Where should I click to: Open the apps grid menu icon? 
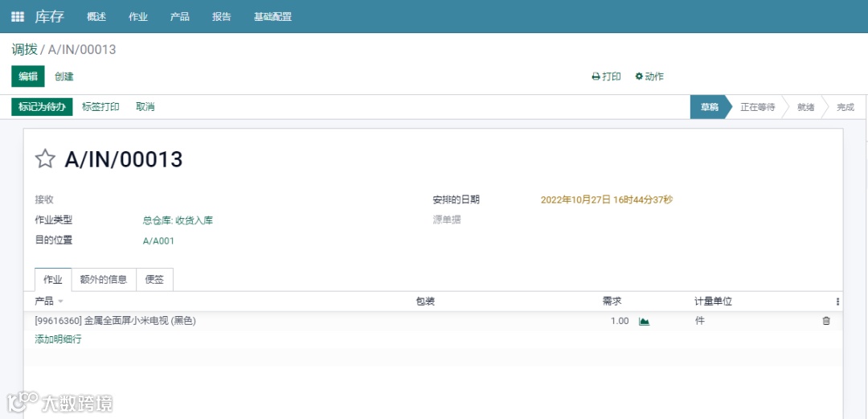18,17
